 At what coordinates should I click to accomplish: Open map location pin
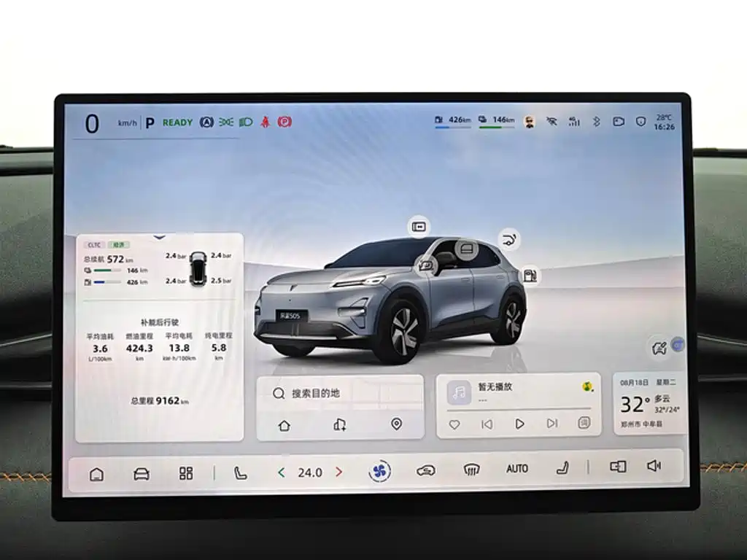point(396,424)
